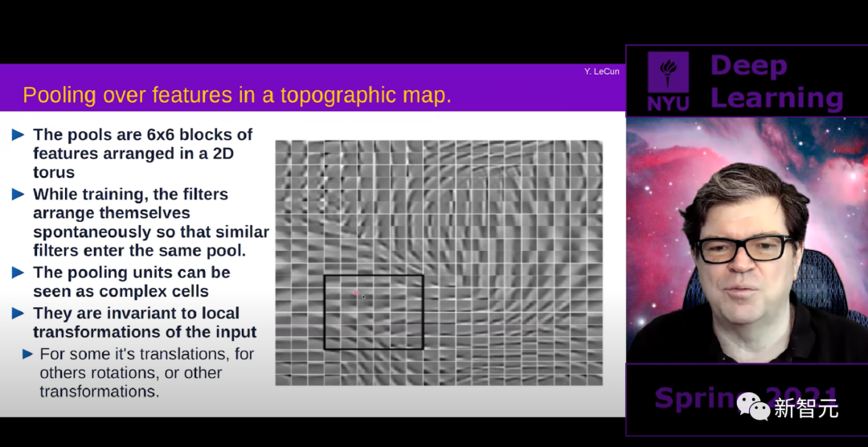
Task: Click the slide title "Pooling over features in a topographic map."
Action: (x=237, y=96)
